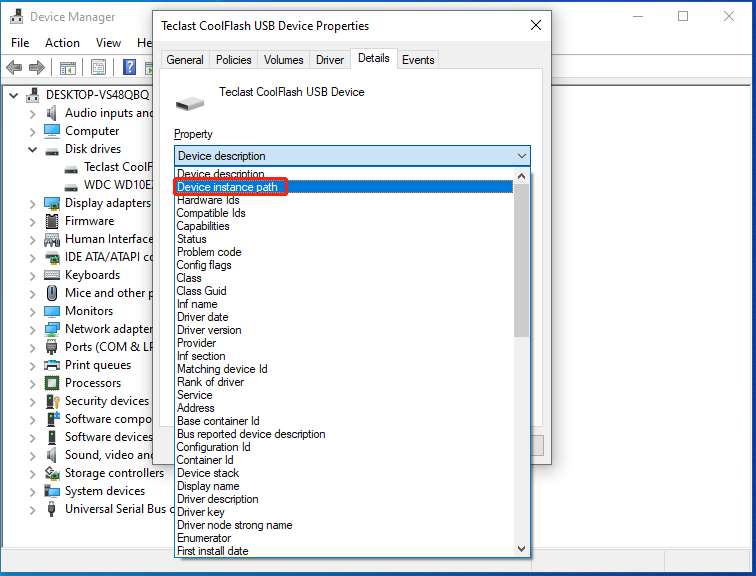
Task: Click the Mice and other pointing devices icon
Action: coord(52,293)
